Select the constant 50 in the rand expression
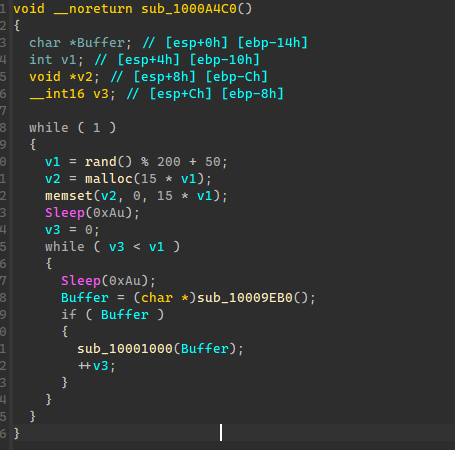This screenshot has height=450, width=455. point(213,162)
